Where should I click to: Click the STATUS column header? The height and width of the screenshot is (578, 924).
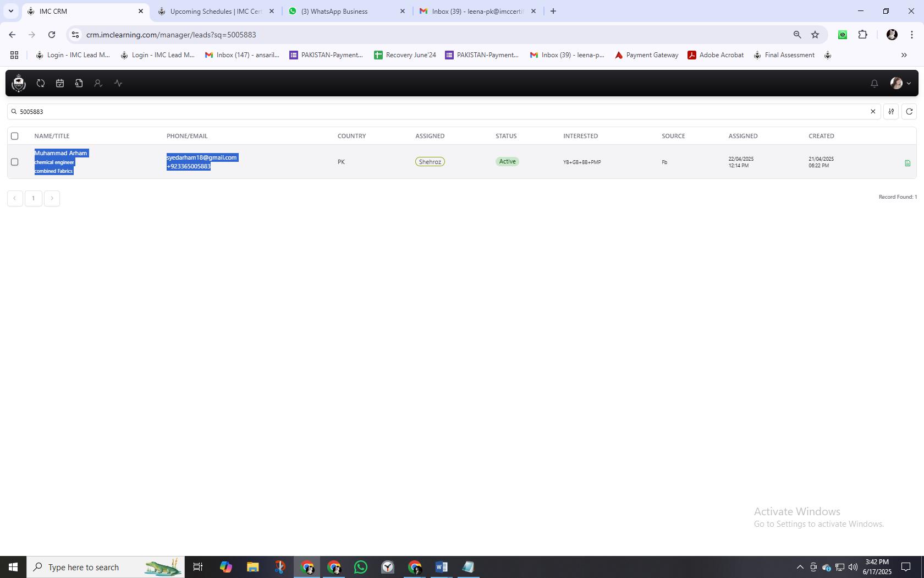point(506,136)
